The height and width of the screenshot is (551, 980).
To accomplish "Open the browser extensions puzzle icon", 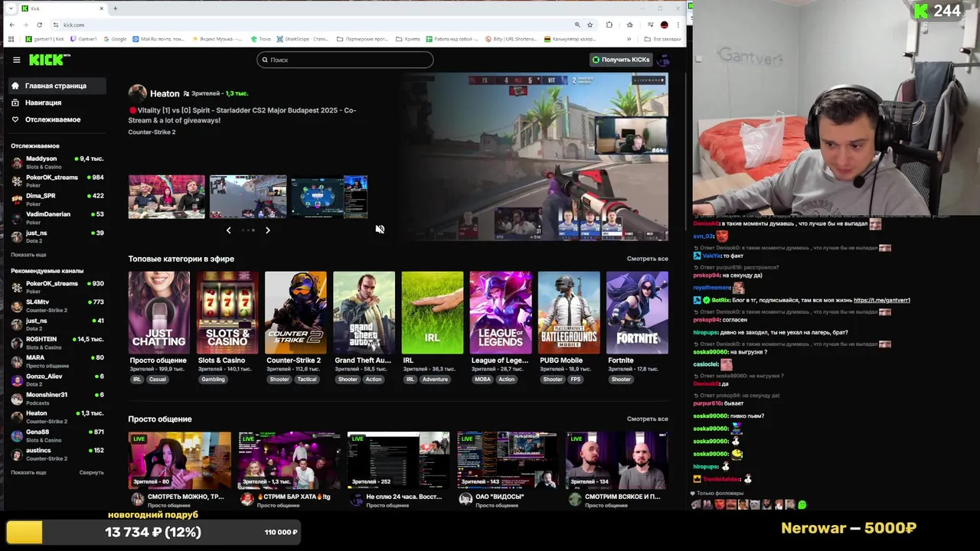I will (x=609, y=24).
